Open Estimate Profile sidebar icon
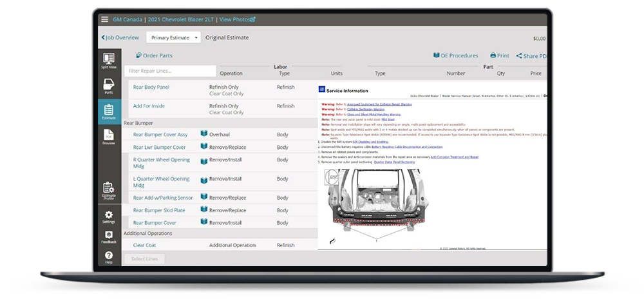The height and width of the screenshot is (301, 644). coord(109,191)
